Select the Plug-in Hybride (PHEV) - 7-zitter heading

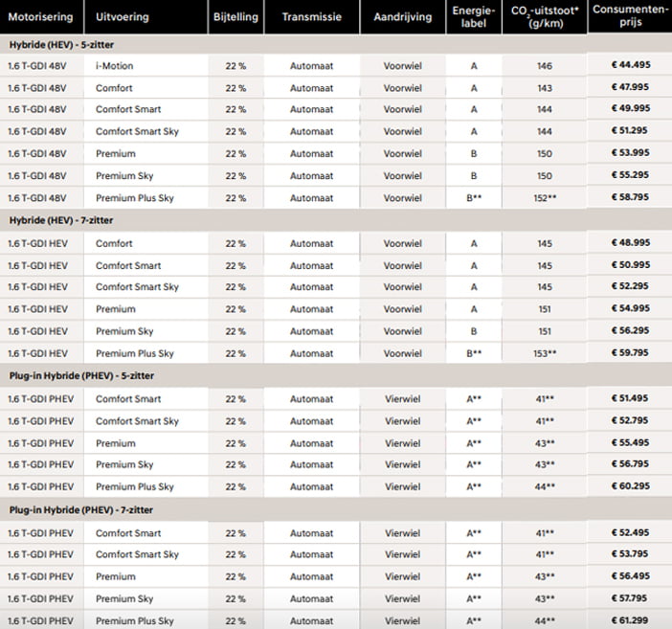pyautogui.click(x=81, y=509)
